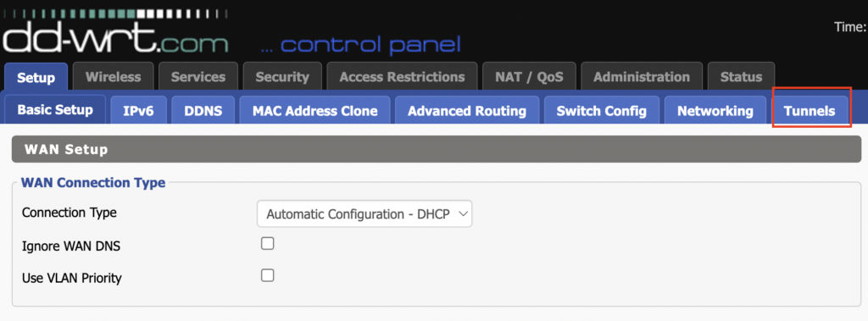Open the Services main tab
This screenshot has height=321, width=868.
198,77
